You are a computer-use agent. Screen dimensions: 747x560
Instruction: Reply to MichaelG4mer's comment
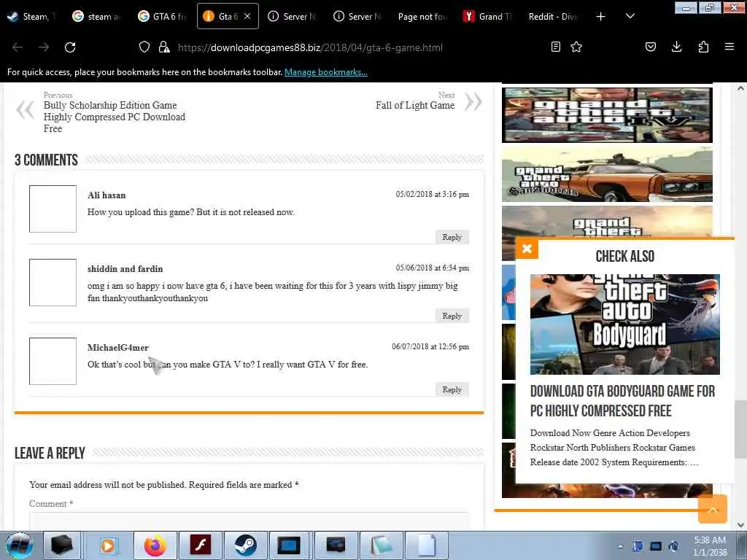(452, 389)
